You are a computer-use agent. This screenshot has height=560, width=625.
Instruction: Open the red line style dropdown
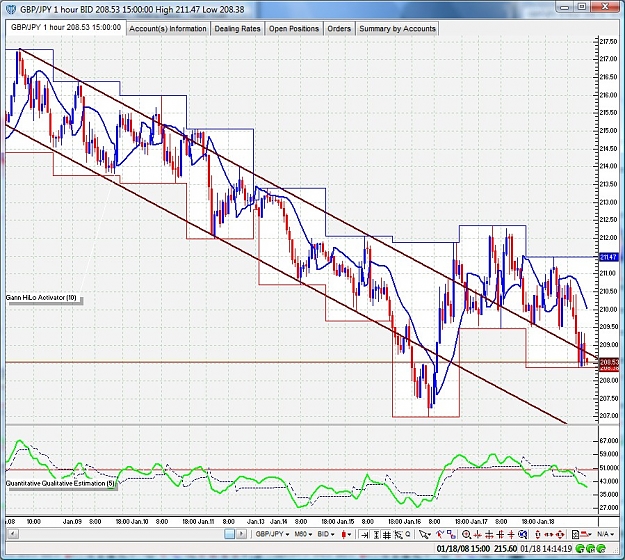click(586, 534)
